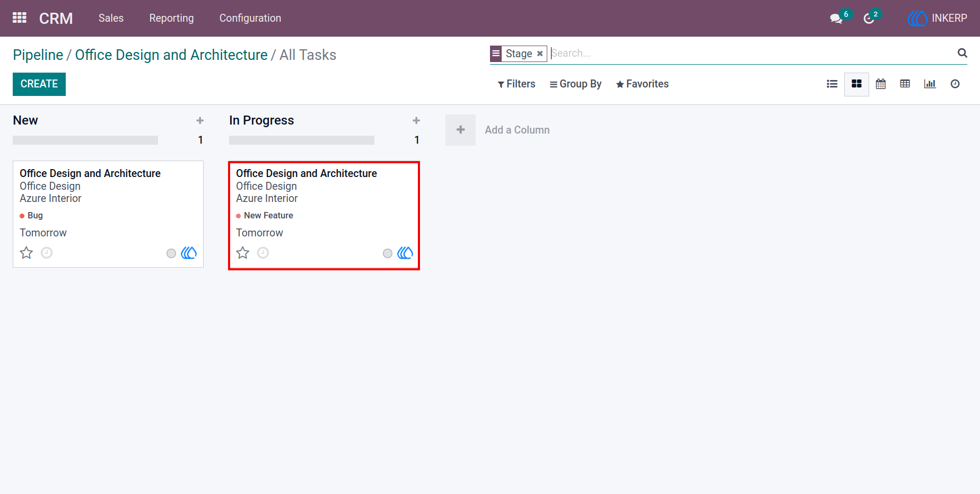980x494 pixels.
Task: Click the Stage group-by facet icon
Action: tap(496, 54)
